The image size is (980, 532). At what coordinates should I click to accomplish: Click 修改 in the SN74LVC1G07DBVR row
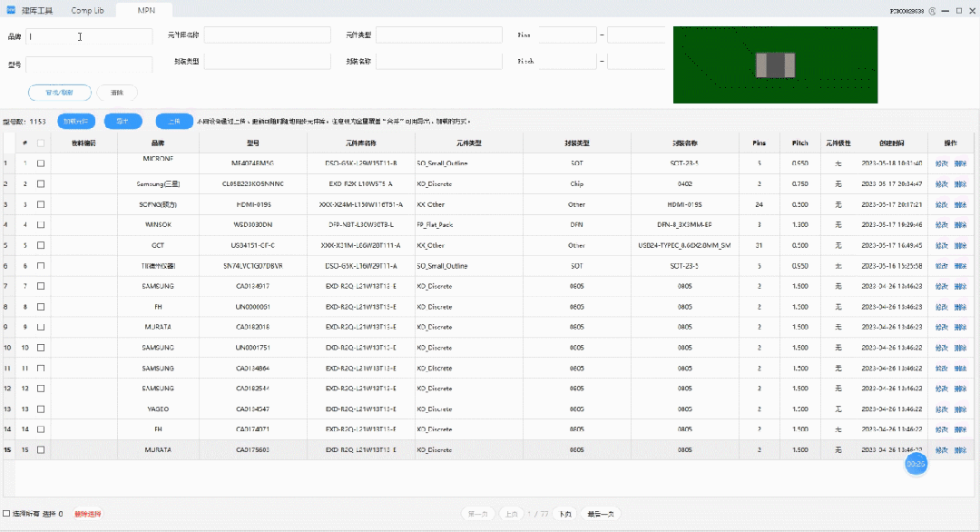(x=941, y=266)
